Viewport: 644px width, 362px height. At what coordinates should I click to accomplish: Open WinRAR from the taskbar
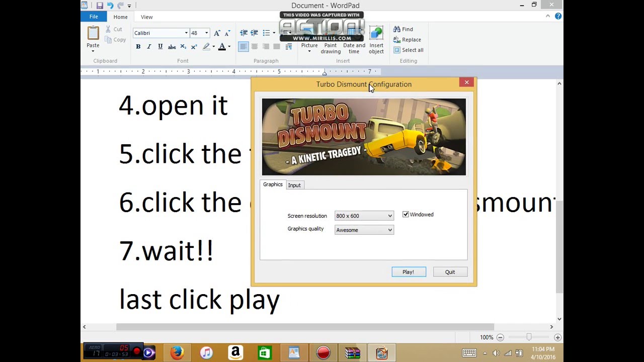tap(352, 353)
